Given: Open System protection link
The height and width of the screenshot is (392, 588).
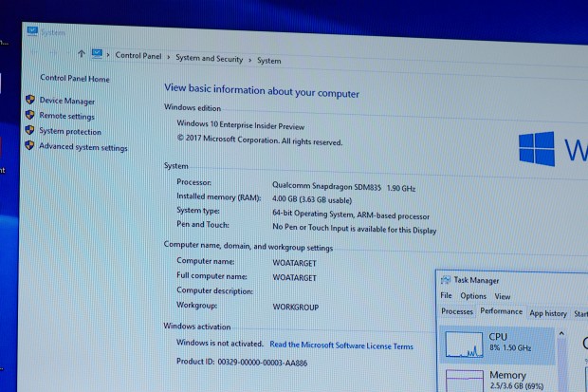Looking at the screenshot, I should 70,131.
